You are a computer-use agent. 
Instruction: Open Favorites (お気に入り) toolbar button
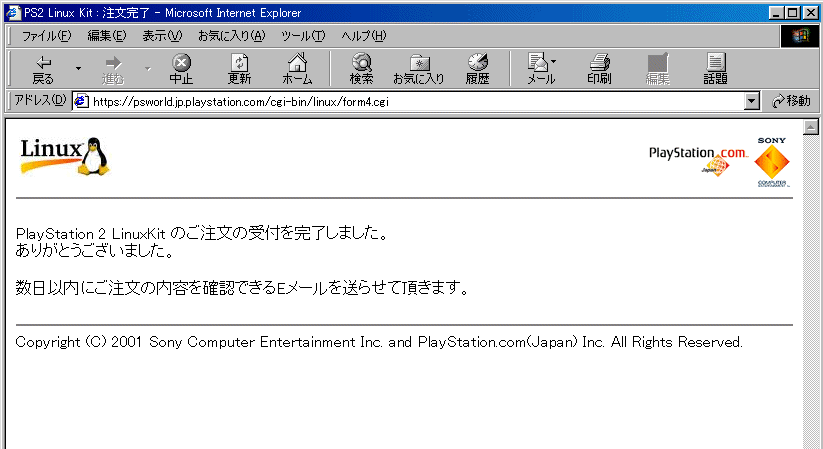coord(419,69)
